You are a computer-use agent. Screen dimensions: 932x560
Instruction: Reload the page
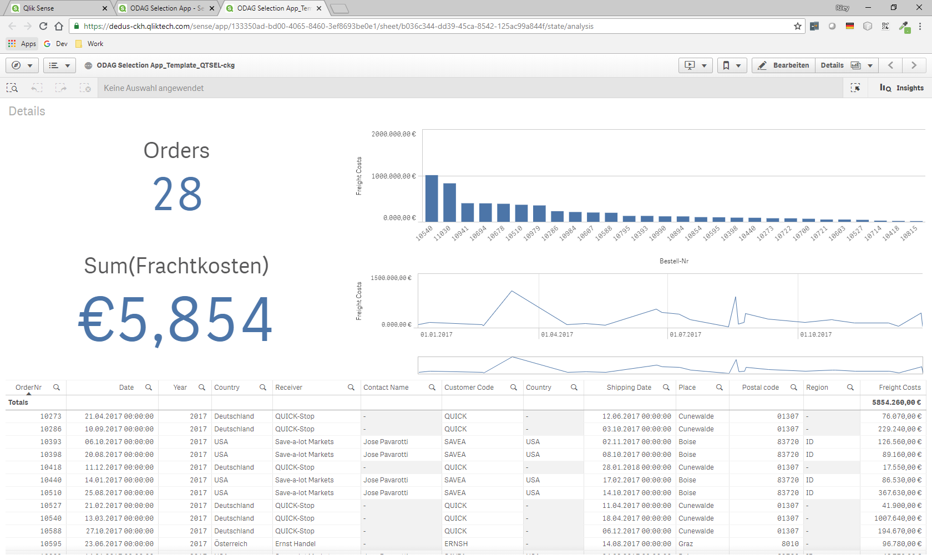[43, 26]
